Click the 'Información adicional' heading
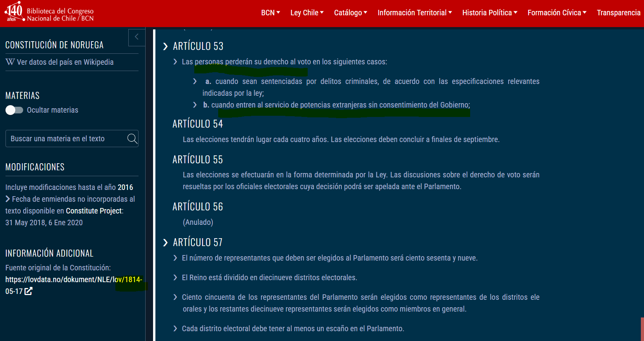Screen dimensions: 644x341 point(49,253)
